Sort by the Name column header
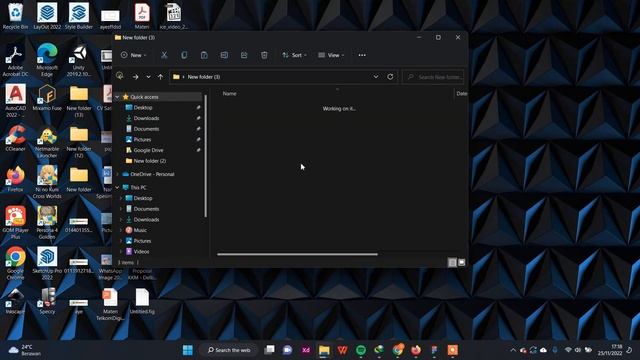640x360 pixels. click(x=229, y=93)
